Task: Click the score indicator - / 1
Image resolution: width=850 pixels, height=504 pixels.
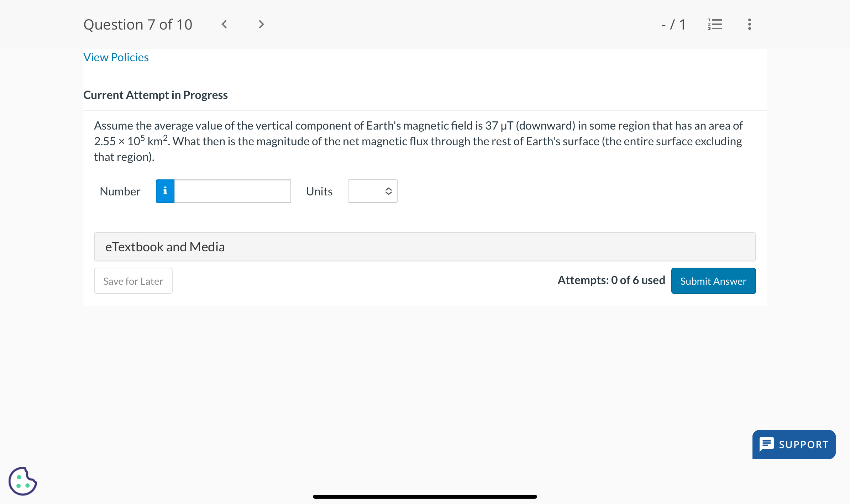Action: pos(673,25)
